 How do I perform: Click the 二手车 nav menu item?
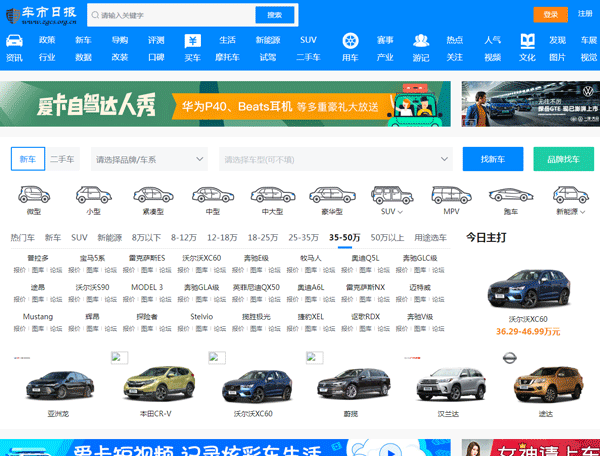[308, 57]
